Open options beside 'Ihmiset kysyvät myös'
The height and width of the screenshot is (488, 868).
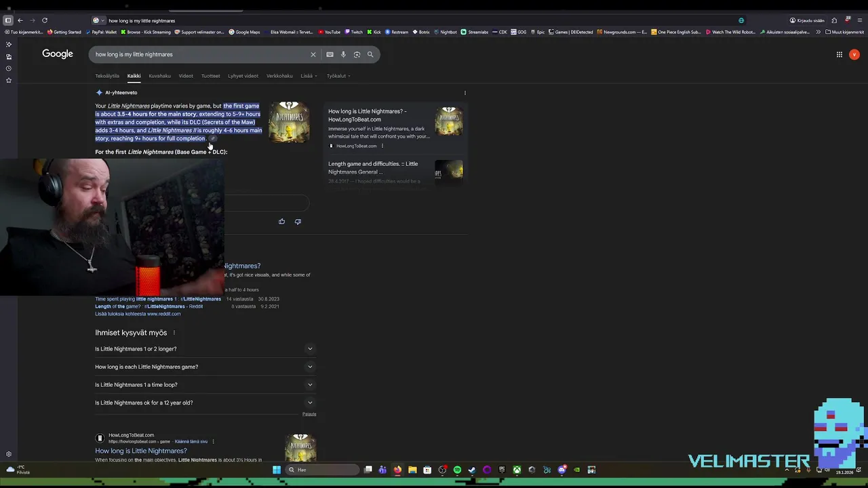[174, 333]
